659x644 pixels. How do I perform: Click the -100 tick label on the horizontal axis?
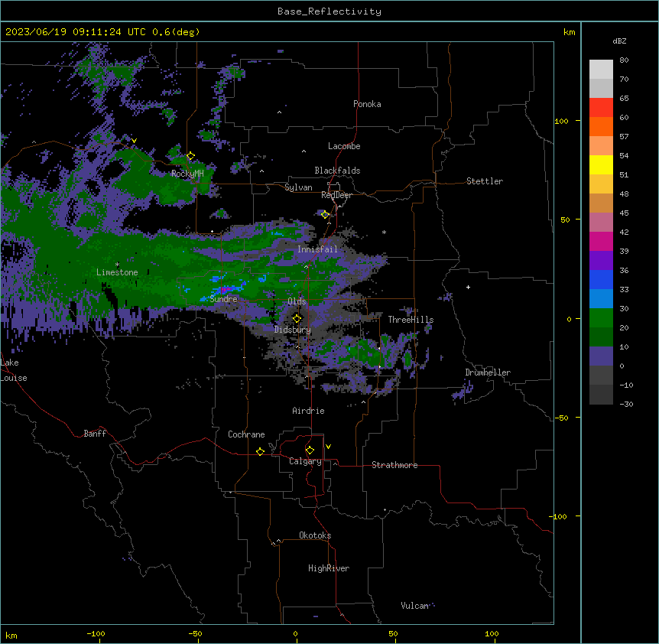pyautogui.click(x=96, y=633)
